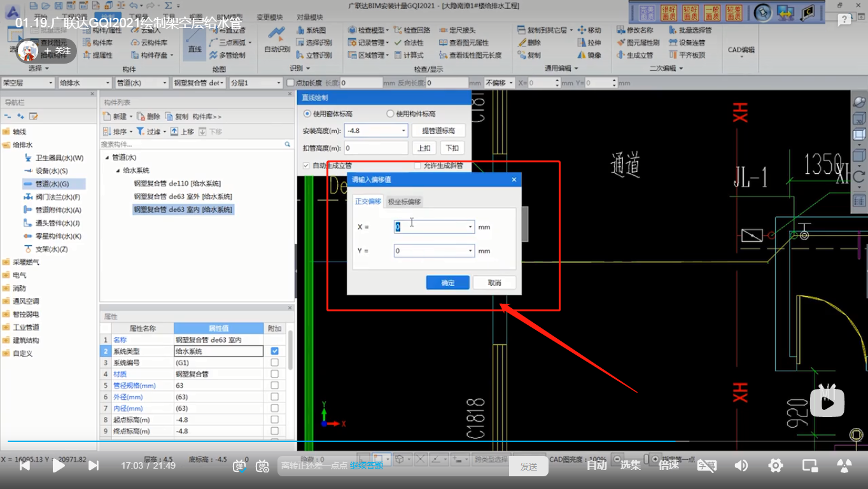The image size is (868, 489).
Task: Select 使用窗体标高 radio option
Action: coord(307,114)
